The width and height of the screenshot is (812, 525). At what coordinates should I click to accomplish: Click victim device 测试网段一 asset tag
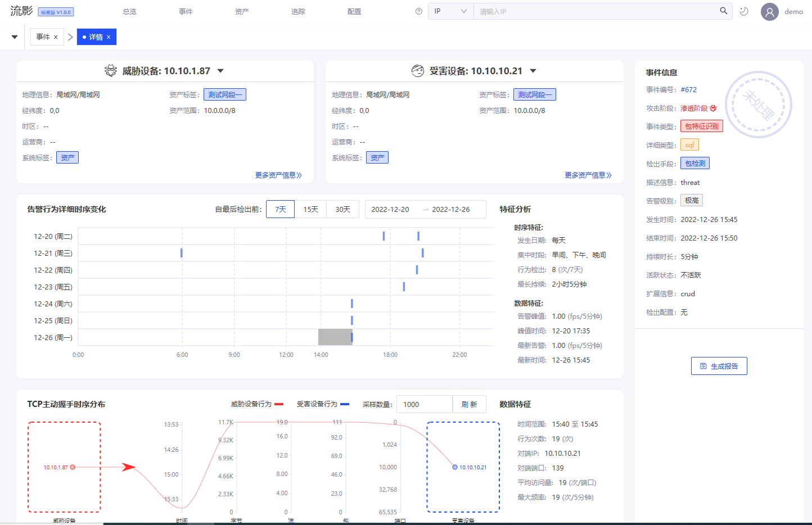(x=535, y=94)
